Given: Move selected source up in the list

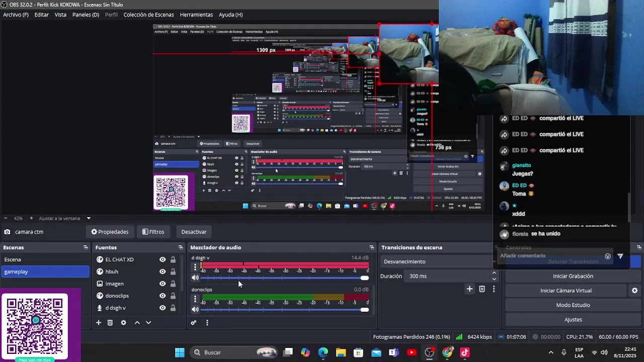Looking at the screenshot, I should point(137,323).
